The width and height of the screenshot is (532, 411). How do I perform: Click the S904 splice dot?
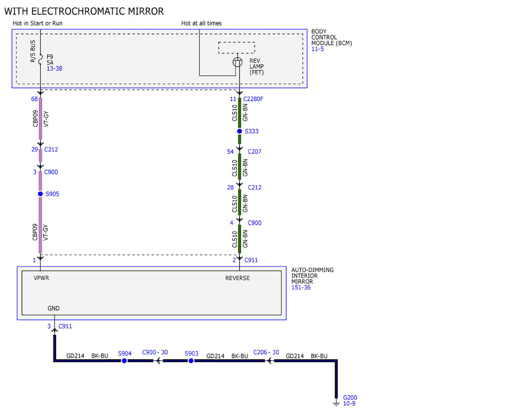pos(124,361)
